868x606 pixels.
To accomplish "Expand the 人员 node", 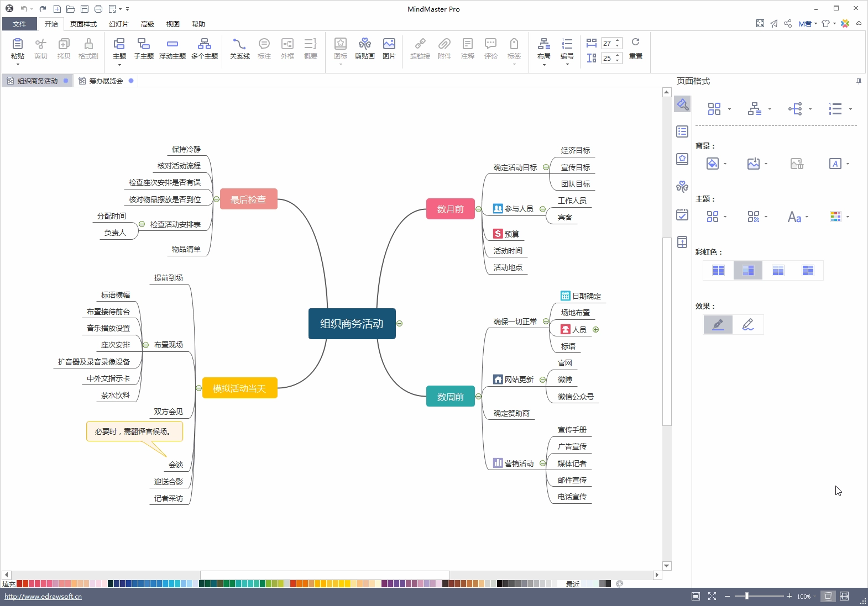I will tap(596, 330).
